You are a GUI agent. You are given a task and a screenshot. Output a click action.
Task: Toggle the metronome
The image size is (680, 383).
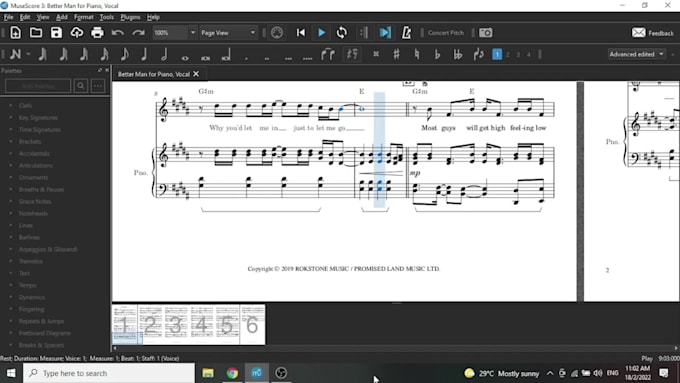(406, 33)
